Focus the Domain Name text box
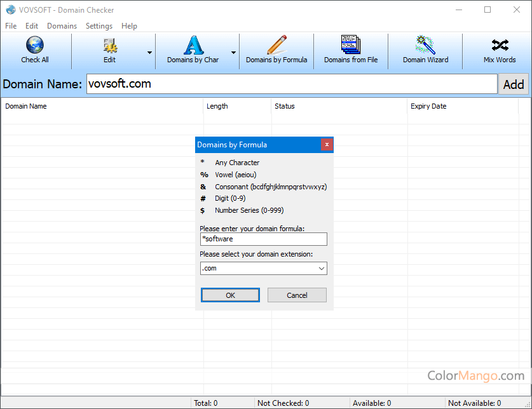Viewport: 532px width, 409px height. coord(291,84)
